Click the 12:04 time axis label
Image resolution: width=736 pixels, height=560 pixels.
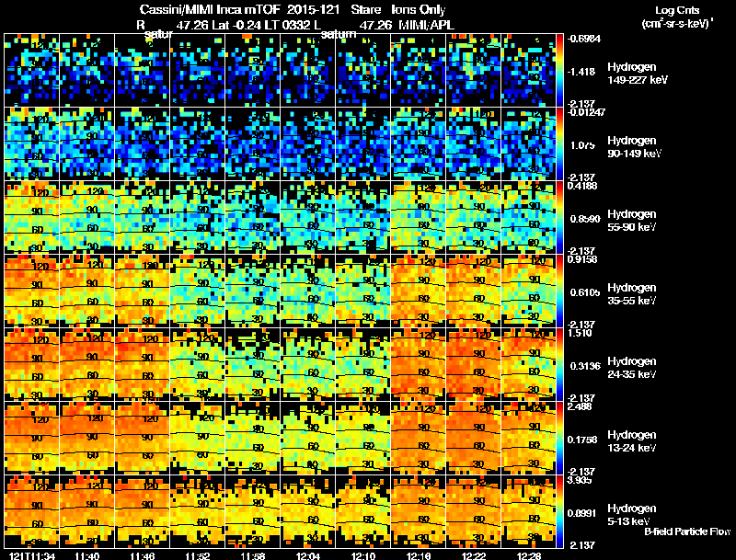tap(308, 555)
